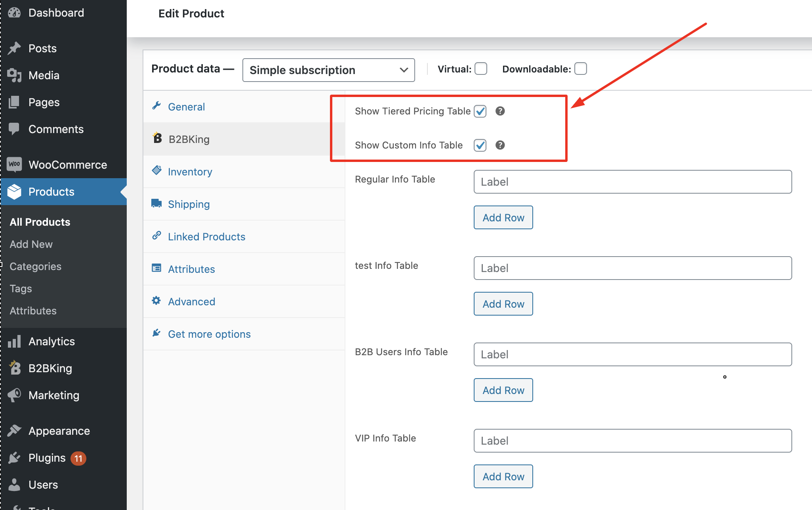The image size is (812, 510).
Task: Click the Marketing megaphone icon
Action: click(x=14, y=395)
